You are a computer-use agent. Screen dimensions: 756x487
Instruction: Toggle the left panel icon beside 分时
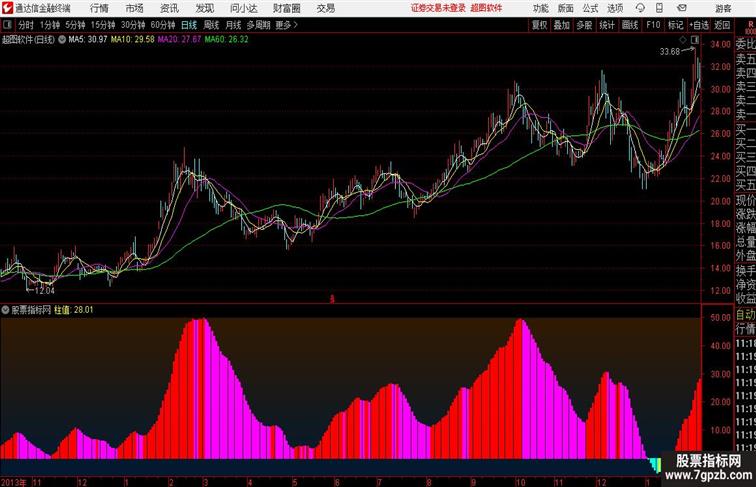coord(7,25)
